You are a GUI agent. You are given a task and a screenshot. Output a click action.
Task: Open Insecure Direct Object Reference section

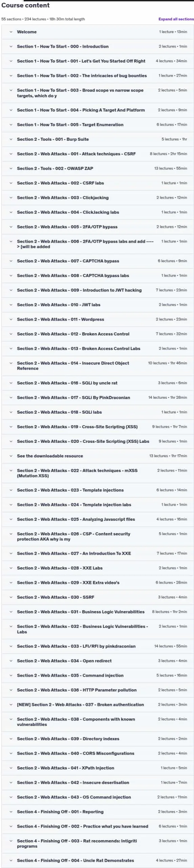(98, 366)
